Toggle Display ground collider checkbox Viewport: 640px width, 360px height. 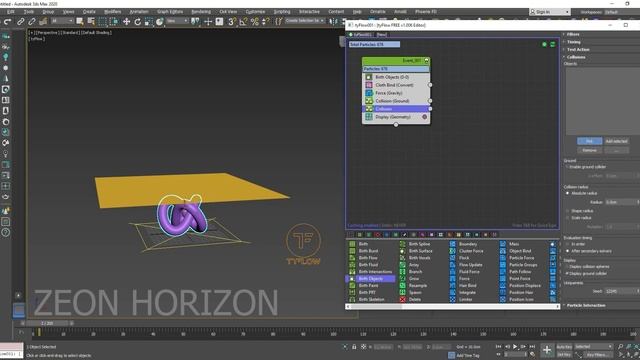(x=567, y=273)
